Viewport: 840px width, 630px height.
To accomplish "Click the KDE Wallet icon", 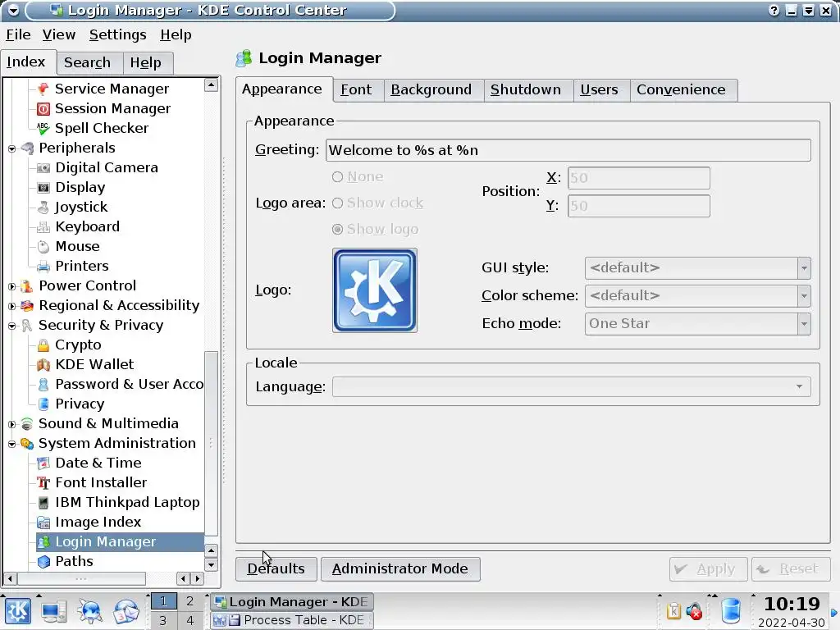I will 43,365.
